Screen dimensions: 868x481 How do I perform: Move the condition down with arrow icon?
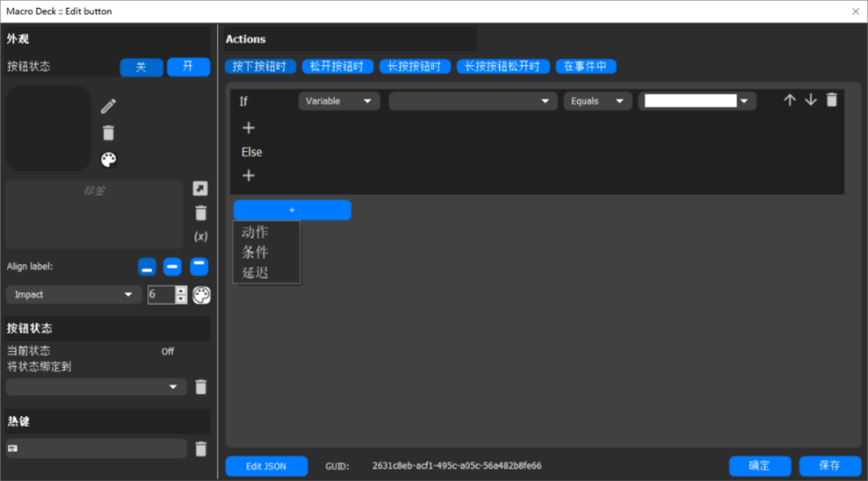[x=810, y=100]
